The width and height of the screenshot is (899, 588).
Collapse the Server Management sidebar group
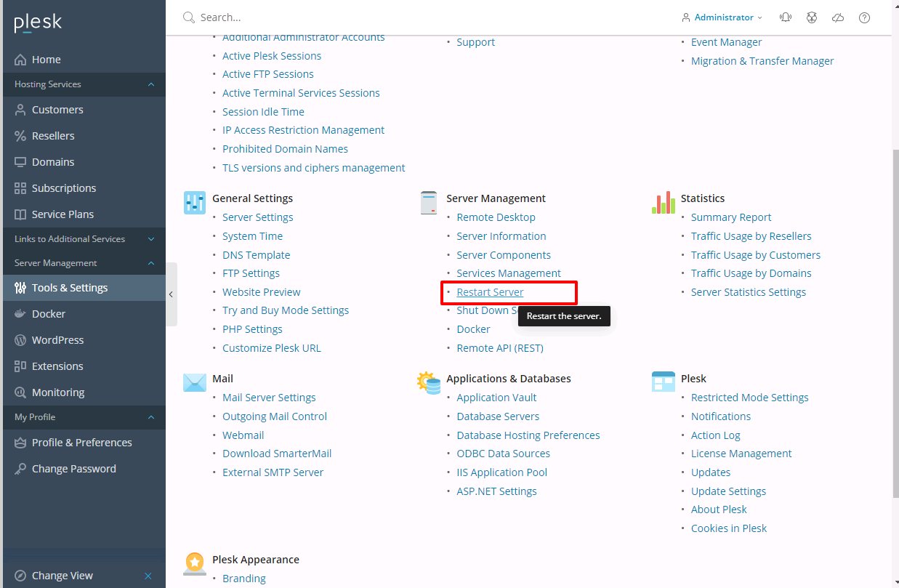[x=84, y=263]
